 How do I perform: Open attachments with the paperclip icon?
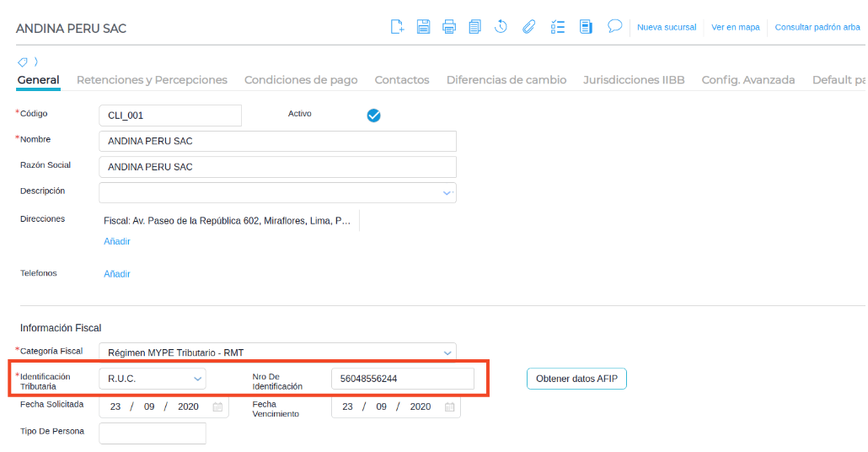528,27
